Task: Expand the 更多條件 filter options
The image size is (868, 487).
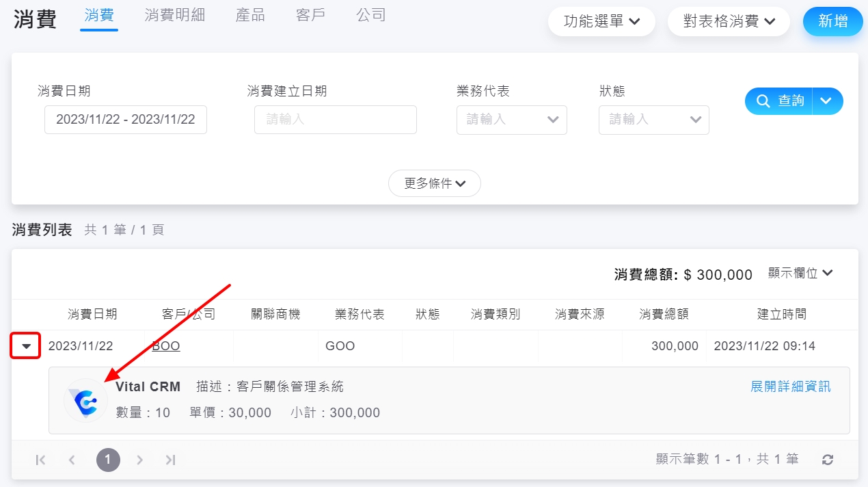Action: (434, 183)
